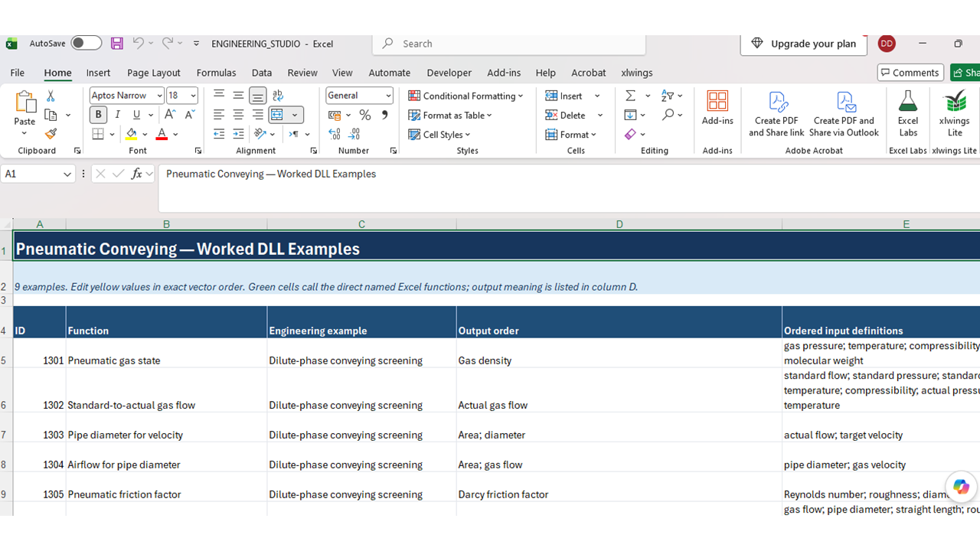The image size is (980, 551).
Task: Apply the Comma Style number format
Action: point(384,115)
